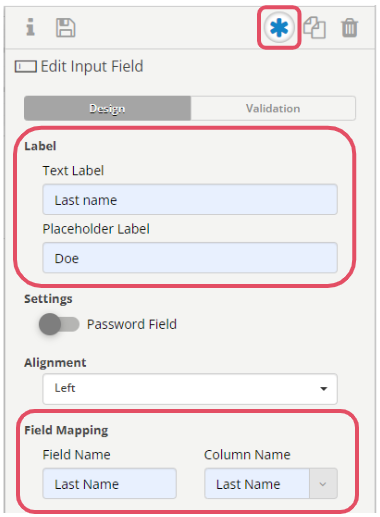The image size is (380, 517).
Task: Click the Settings section heading
Action: tap(48, 299)
